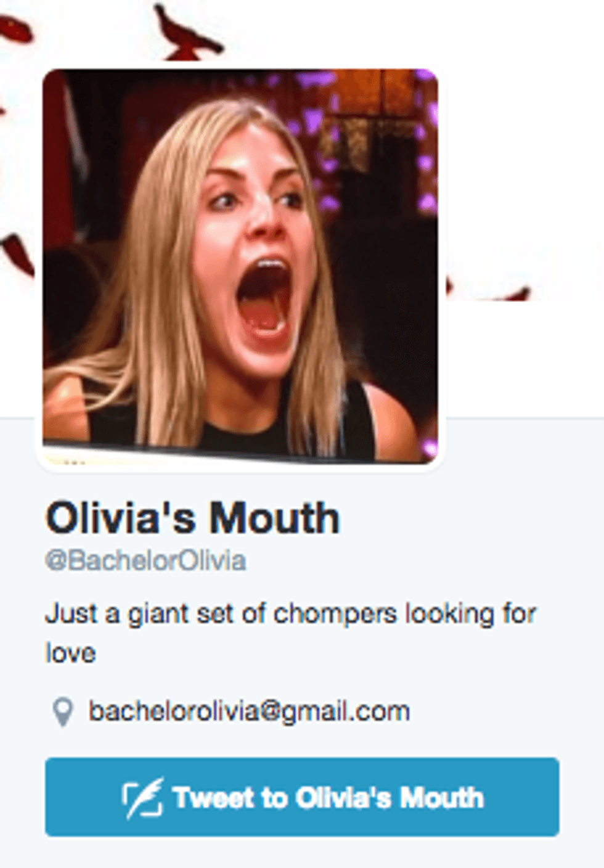Click the open mouth in the profile picture
The height and width of the screenshot is (868, 604).
click(265, 301)
